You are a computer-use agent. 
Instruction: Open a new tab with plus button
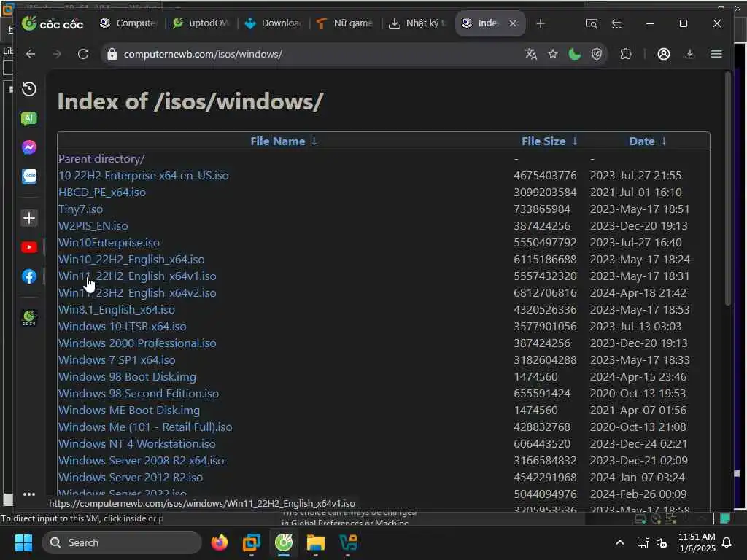(x=541, y=23)
